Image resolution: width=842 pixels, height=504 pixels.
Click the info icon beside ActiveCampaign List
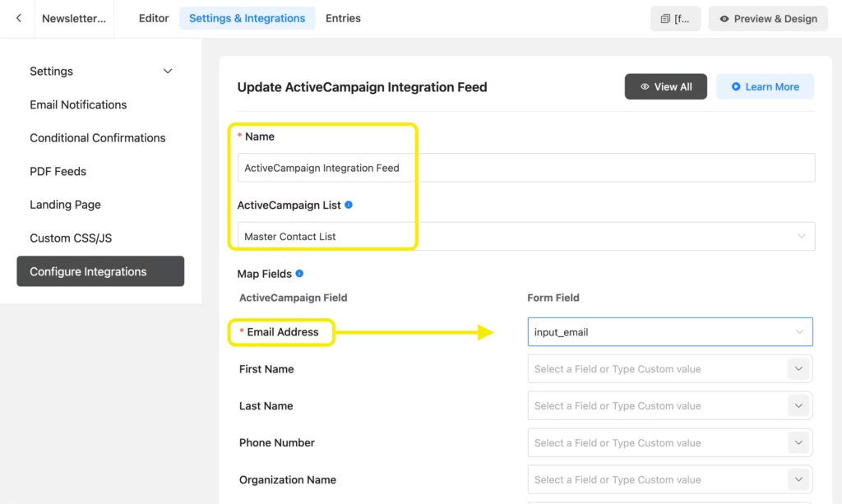(349, 205)
